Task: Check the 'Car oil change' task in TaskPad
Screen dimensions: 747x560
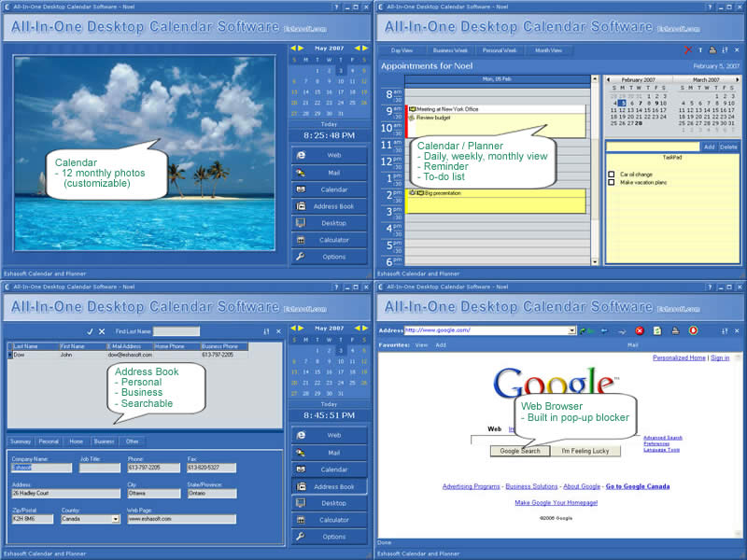Action: click(x=611, y=175)
